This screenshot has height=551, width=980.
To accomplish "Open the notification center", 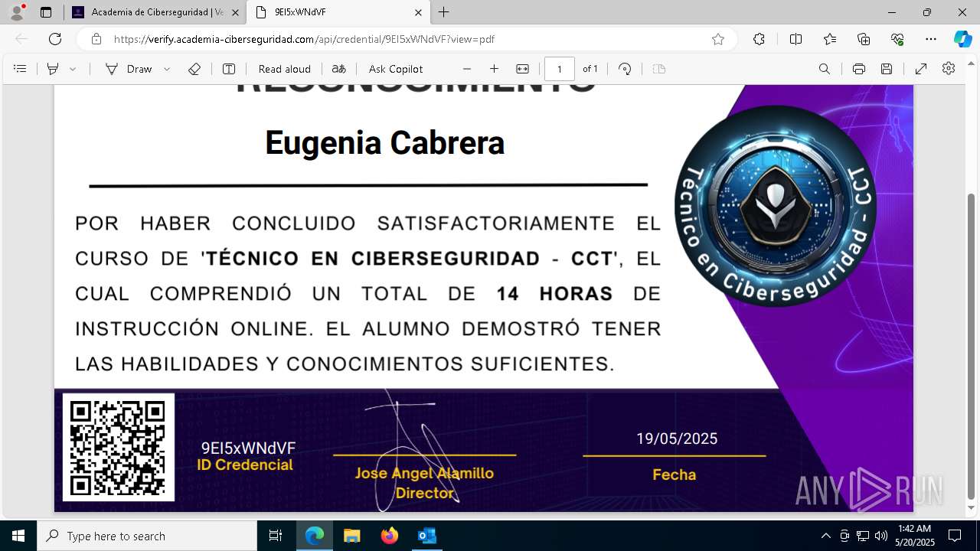I will (955, 536).
